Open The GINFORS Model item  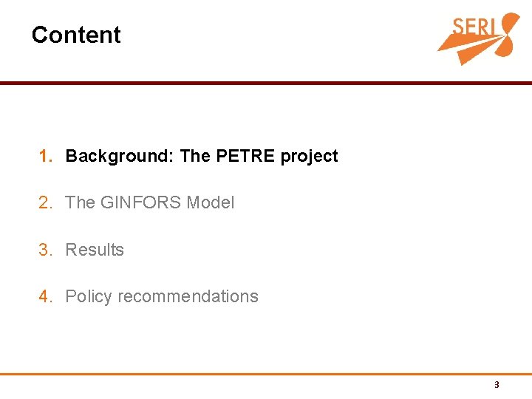tap(149, 202)
